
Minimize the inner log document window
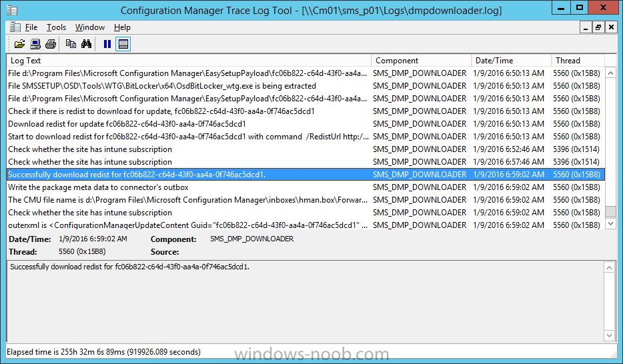pos(585,27)
